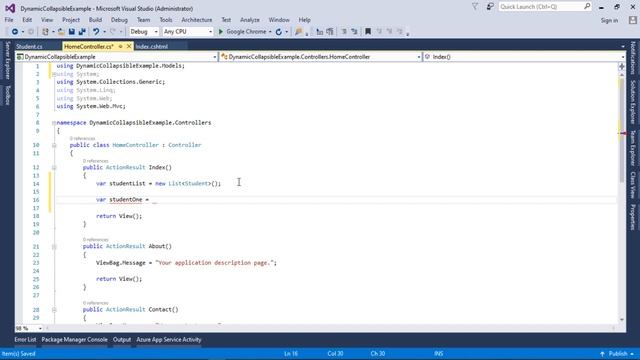Click the Publish button in status bar
This screenshot has height=360, width=640.
(618, 354)
